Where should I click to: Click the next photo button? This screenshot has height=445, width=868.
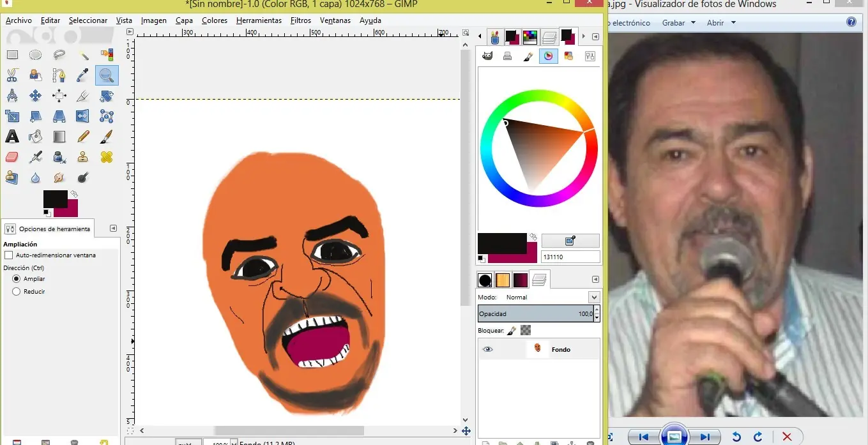(x=704, y=437)
